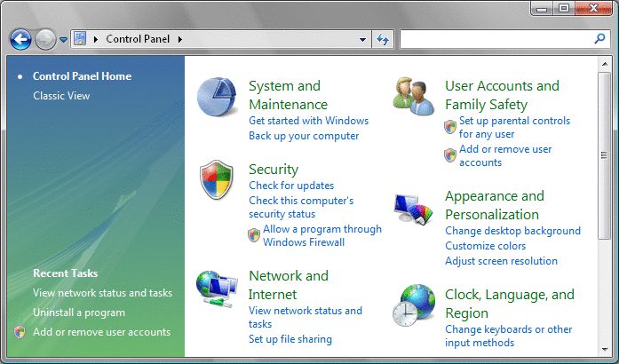
Task: Open View network status and tasks in main pane
Action: coord(306,318)
